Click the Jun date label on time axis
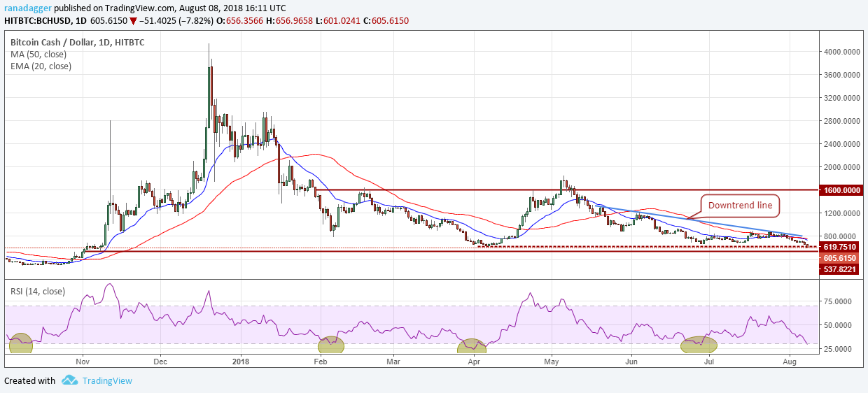868x393 pixels. [x=632, y=362]
